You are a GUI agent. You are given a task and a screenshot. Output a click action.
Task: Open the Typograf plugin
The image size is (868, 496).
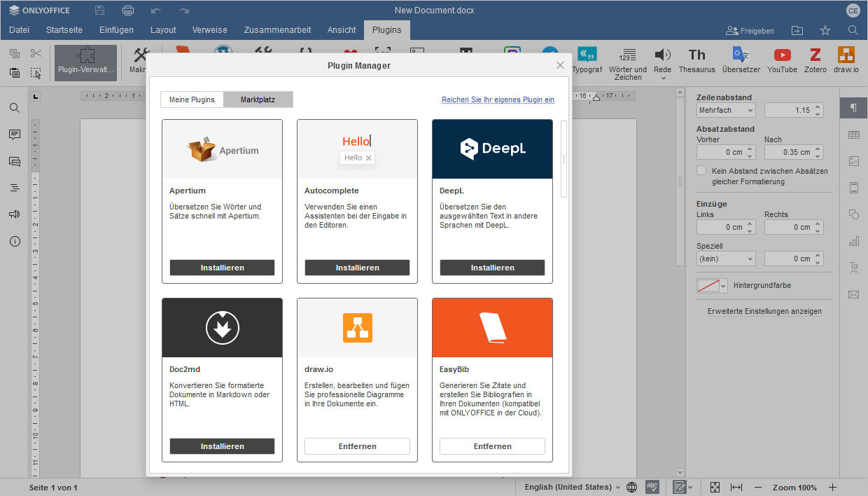tap(587, 61)
